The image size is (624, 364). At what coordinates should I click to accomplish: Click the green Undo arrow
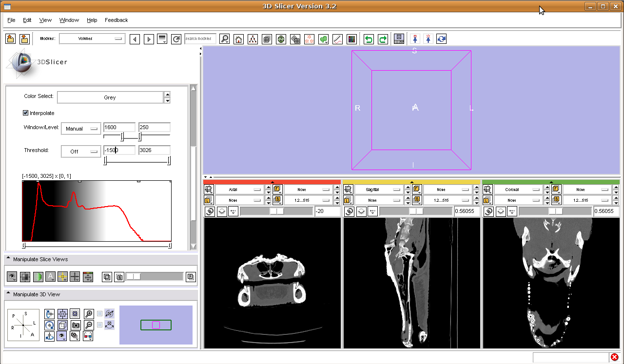[x=369, y=39]
